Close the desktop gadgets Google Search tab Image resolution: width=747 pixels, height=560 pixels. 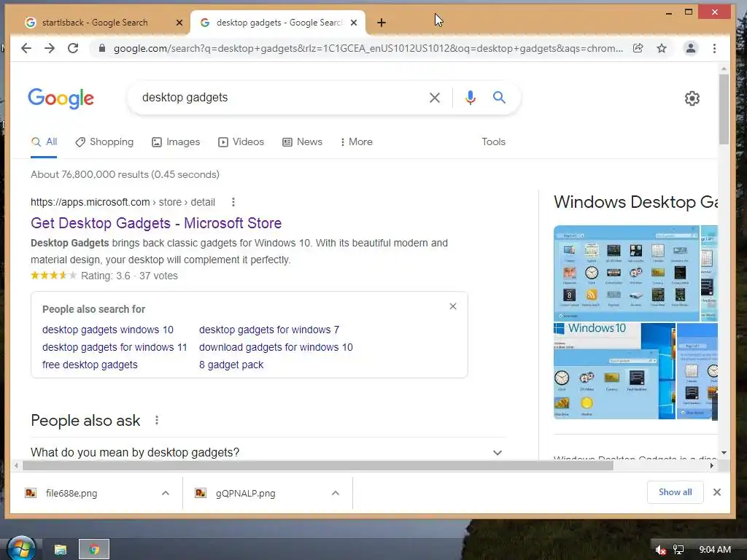pyautogui.click(x=354, y=23)
